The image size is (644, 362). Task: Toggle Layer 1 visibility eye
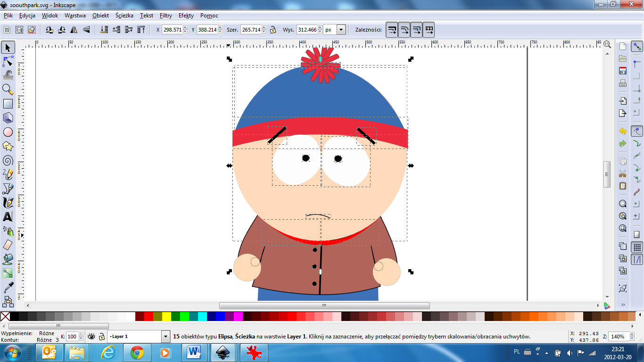91,337
